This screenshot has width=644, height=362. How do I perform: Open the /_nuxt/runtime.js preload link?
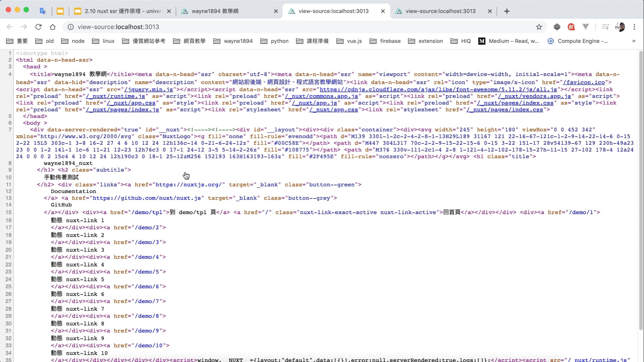click(115, 96)
